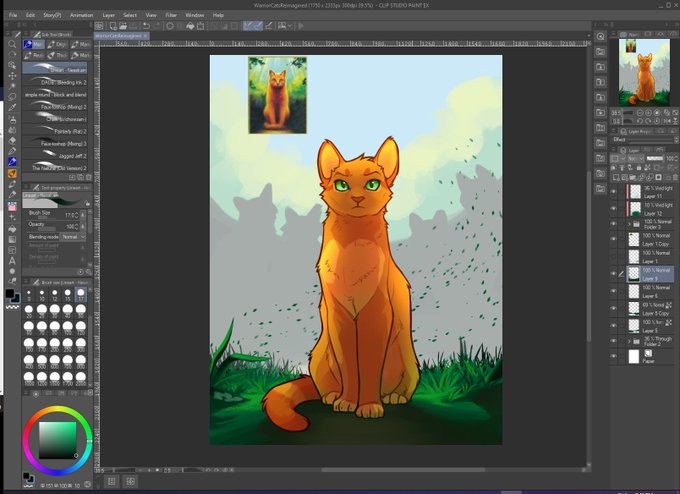Screen dimensions: 680x494
Task: Select the Move layer tool
Action: (x=12, y=76)
